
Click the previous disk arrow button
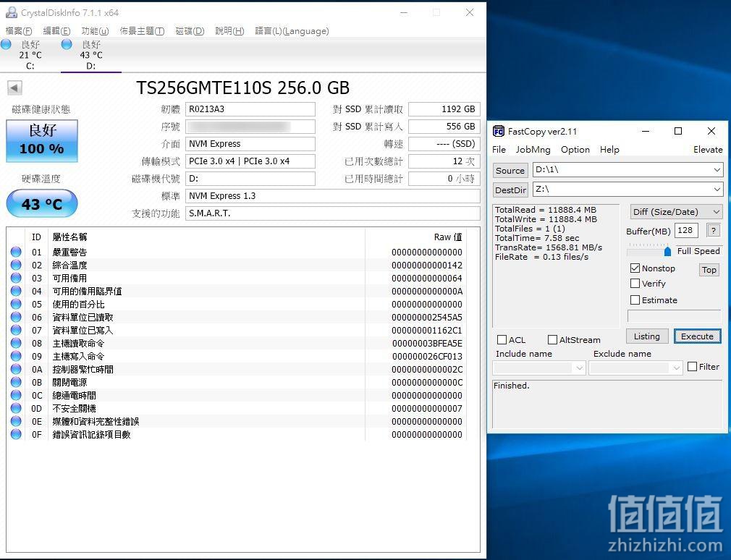tap(14, 88)
